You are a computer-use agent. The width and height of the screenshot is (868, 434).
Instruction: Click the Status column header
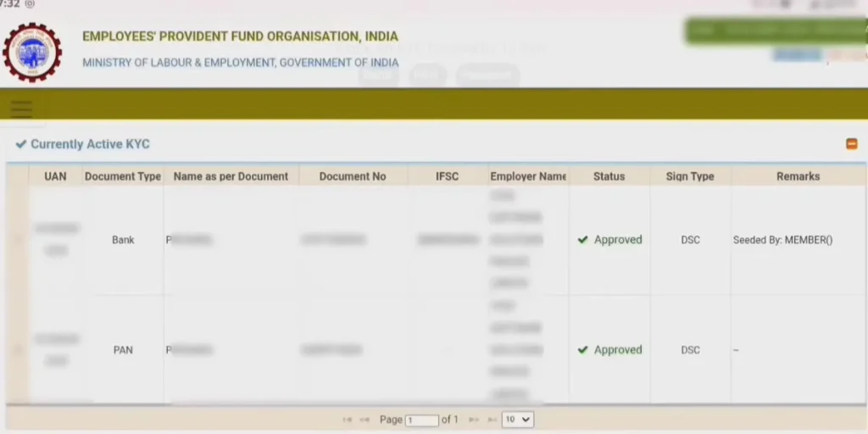[x=609, y=176]
